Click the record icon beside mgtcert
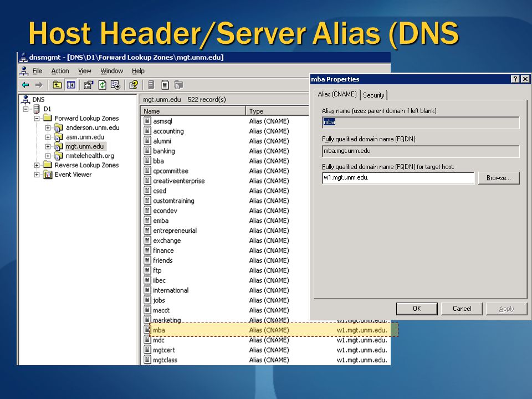Viewport: 532px width, 399px height. pos(147,350)
